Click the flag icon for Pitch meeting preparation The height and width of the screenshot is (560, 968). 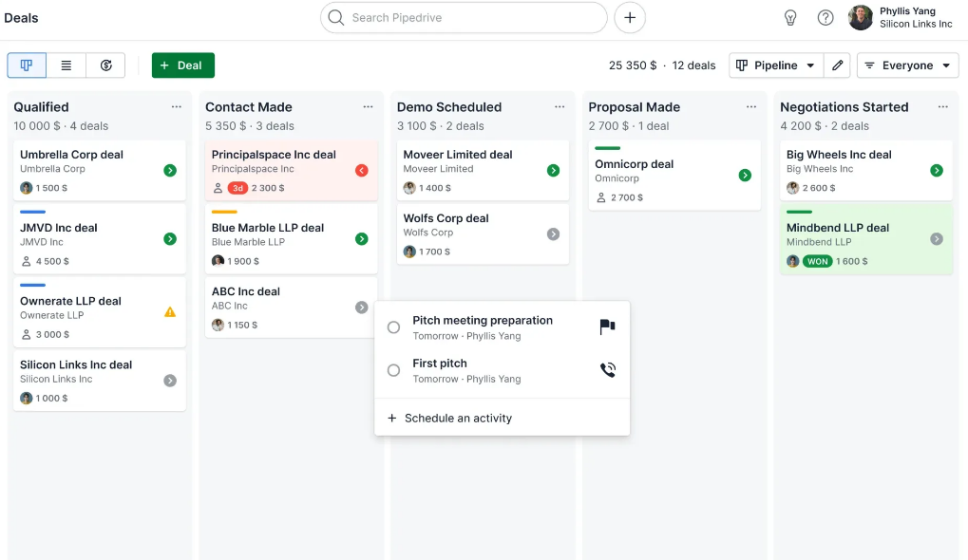[607, 327]
